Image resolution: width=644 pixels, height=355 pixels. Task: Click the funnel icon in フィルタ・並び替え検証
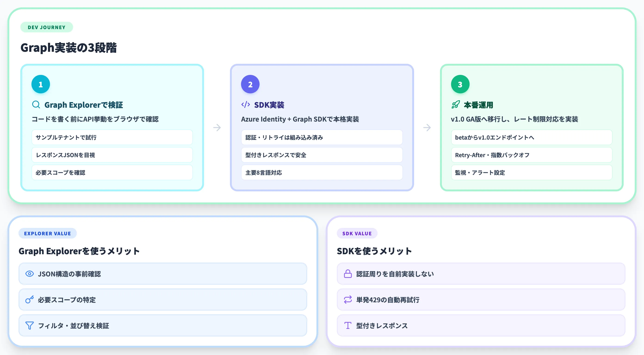pos(30,325)
